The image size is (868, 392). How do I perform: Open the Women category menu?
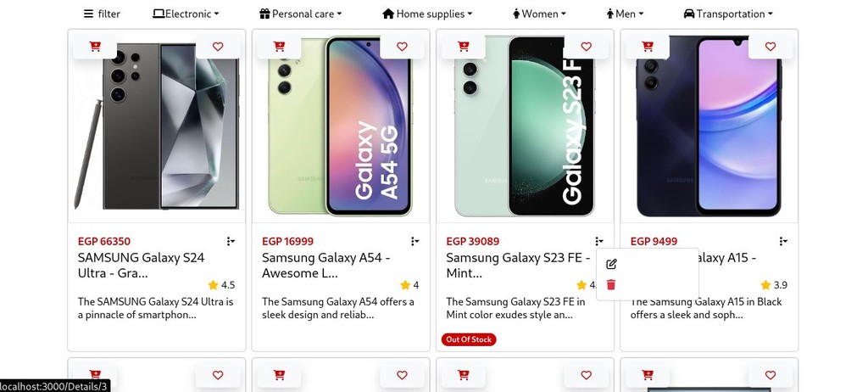tap(539, 14)
